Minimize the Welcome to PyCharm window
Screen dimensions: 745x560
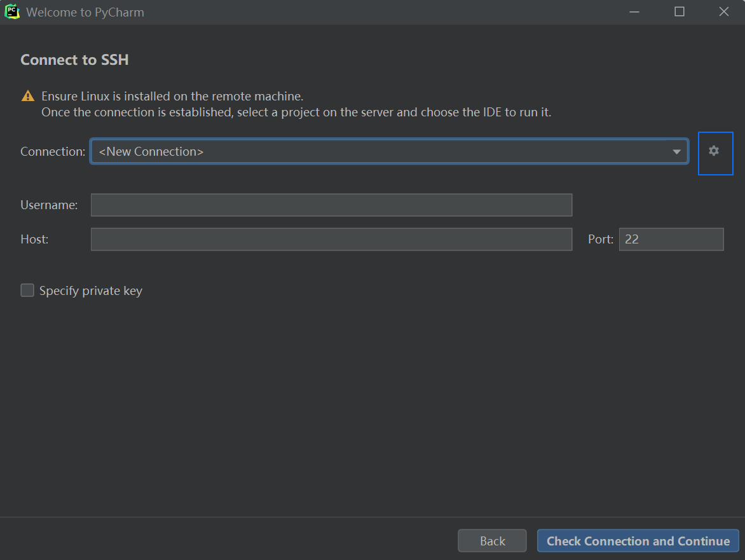tap(634, 12)
